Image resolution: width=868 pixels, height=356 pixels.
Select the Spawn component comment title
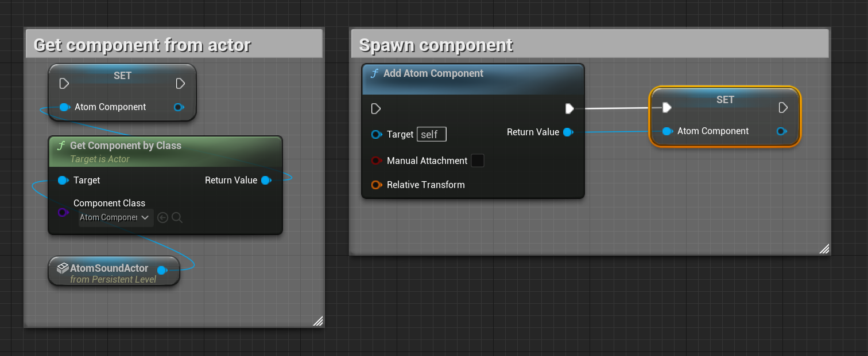pos(436,45)
